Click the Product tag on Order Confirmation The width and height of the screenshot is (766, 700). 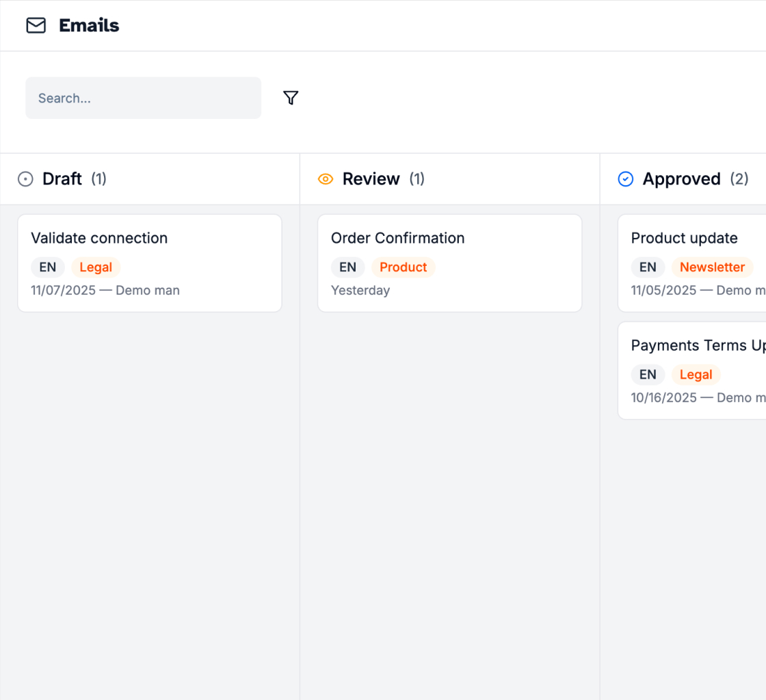[403, 267]
